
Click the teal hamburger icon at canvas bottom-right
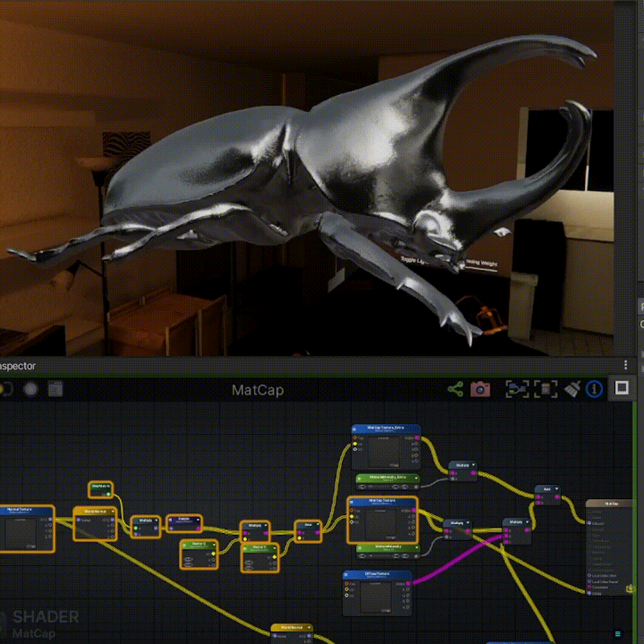617,634
